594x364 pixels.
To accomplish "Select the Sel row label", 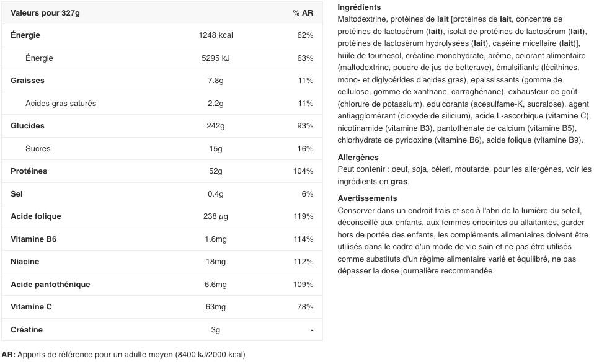I will (17, 194).
